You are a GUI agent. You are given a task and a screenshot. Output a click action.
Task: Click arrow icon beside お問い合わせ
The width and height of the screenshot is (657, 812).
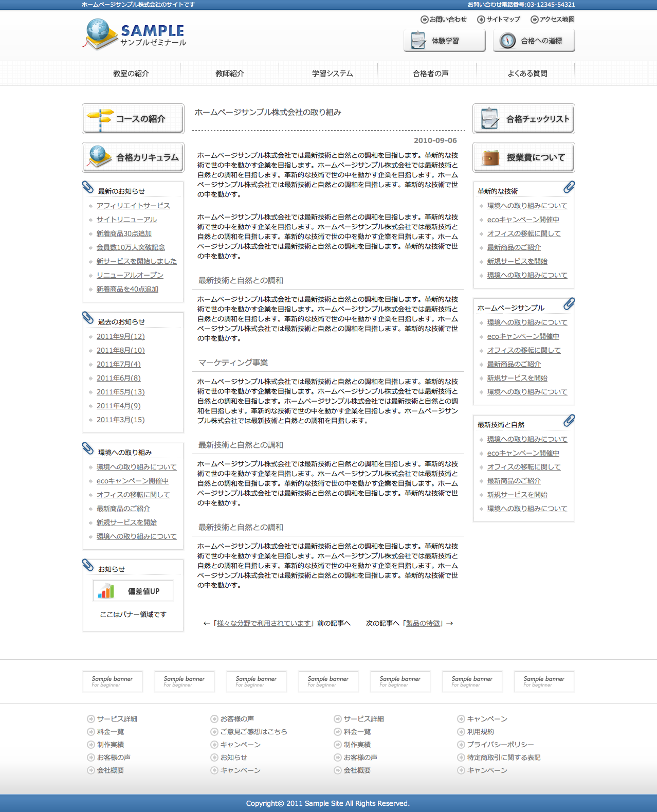424,20
